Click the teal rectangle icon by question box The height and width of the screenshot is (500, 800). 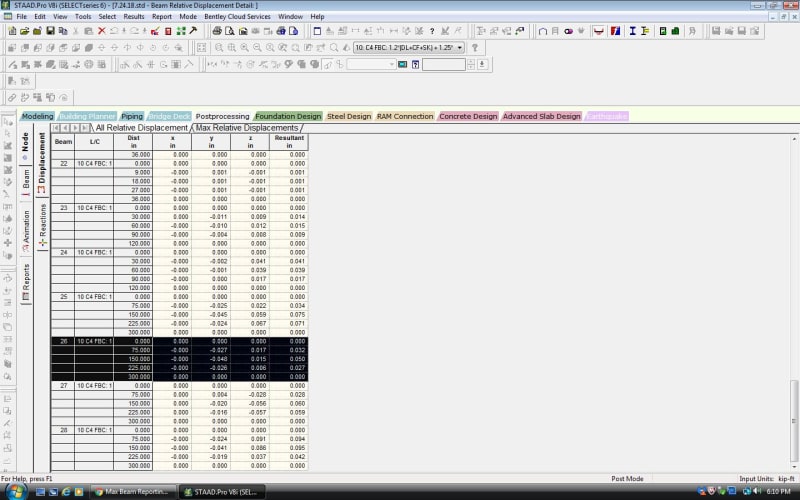[403, 65]
